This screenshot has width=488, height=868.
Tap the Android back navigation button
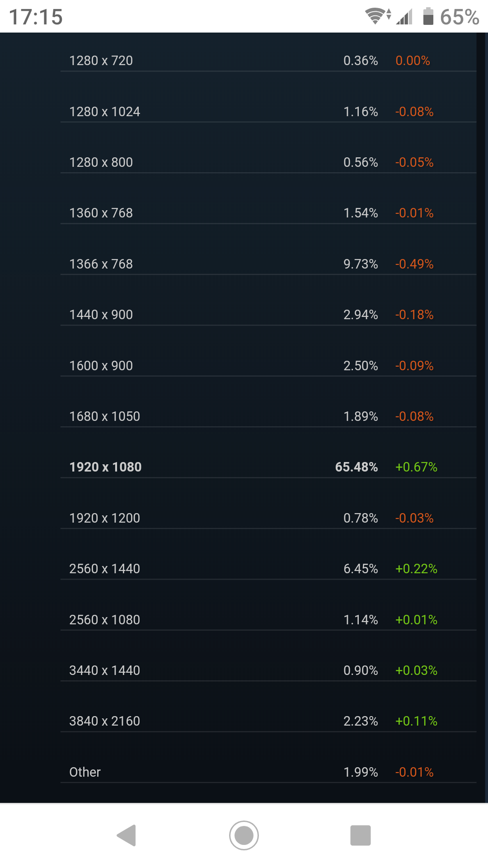coord(127,835)
